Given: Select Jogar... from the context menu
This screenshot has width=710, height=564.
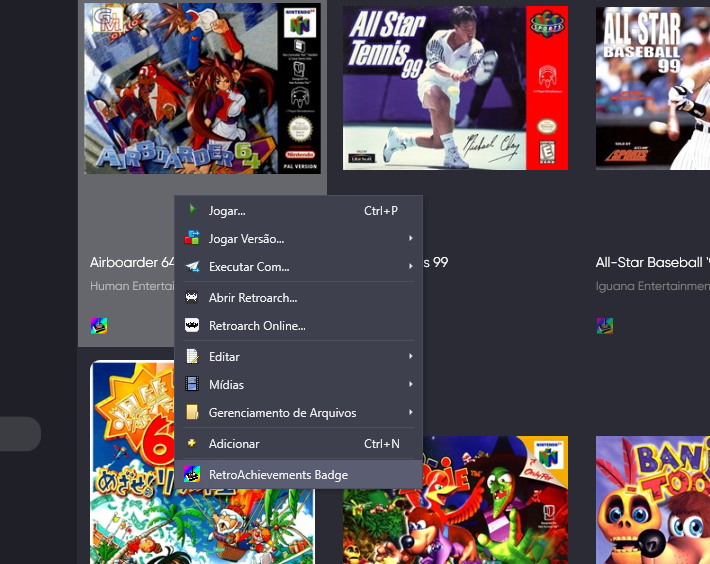Looking at the screenshot, I should [x=298, y=210].
